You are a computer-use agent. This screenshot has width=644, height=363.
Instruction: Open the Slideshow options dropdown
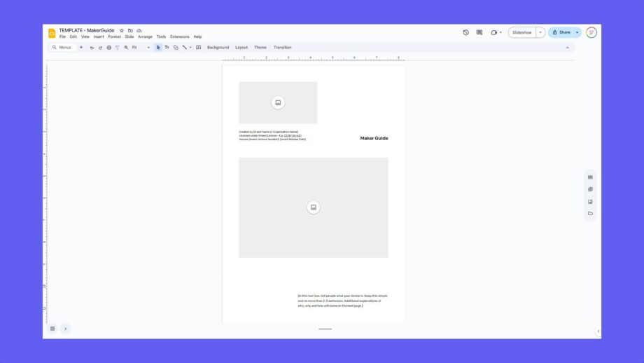(x=540, y=32)
